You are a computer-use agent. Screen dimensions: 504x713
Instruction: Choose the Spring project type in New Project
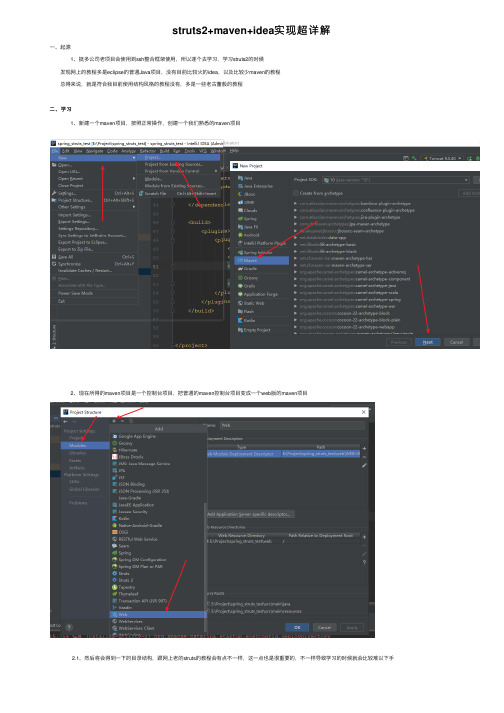[247, 219]
